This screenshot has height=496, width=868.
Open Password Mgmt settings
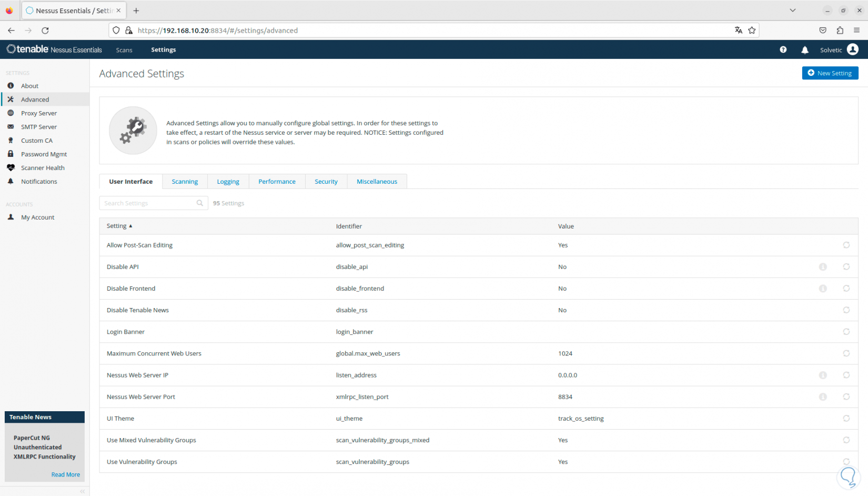pos(45,154)
